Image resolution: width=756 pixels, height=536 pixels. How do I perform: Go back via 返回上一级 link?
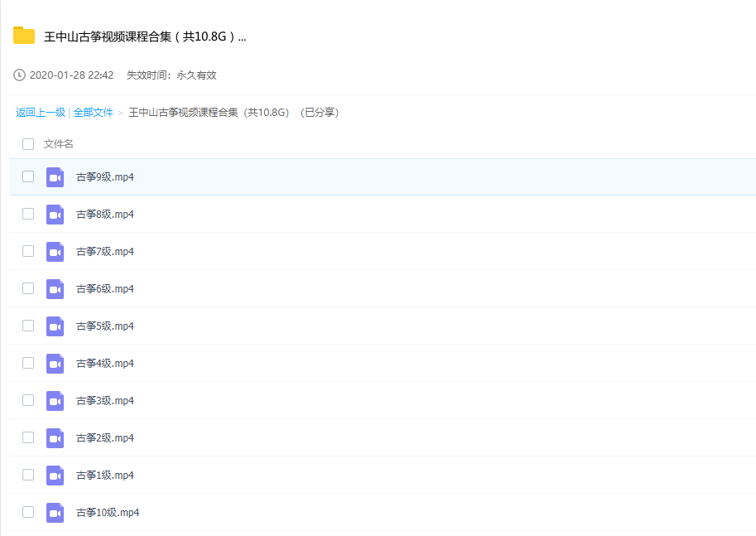coord(41,113)
